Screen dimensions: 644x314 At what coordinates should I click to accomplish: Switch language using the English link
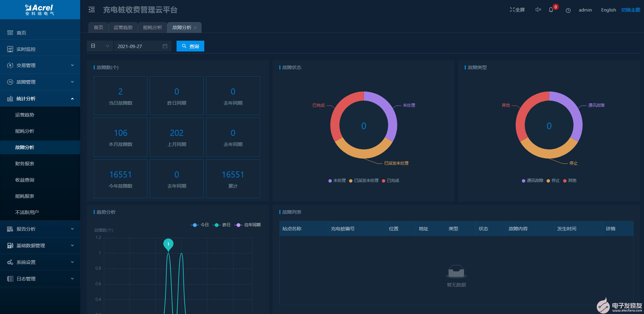click(608, 10)
